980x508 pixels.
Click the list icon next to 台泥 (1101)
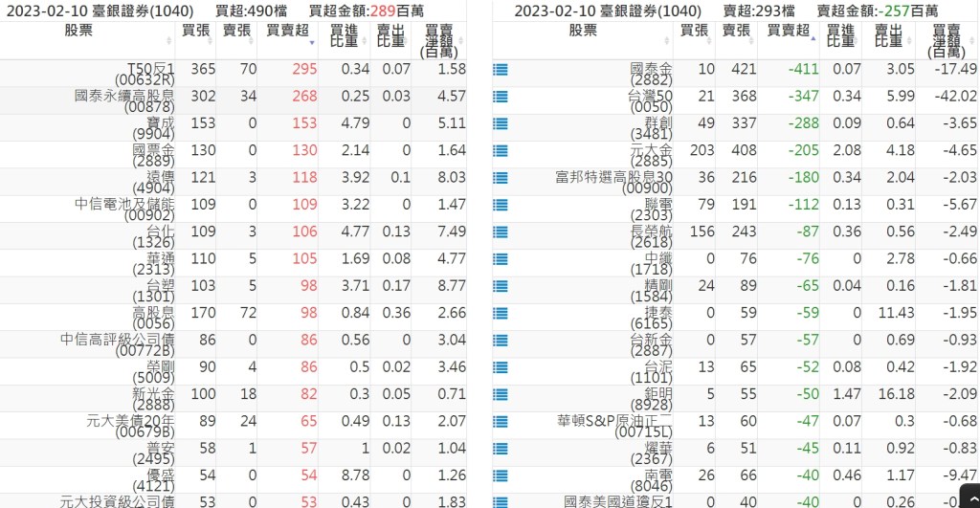coord(500,367)
